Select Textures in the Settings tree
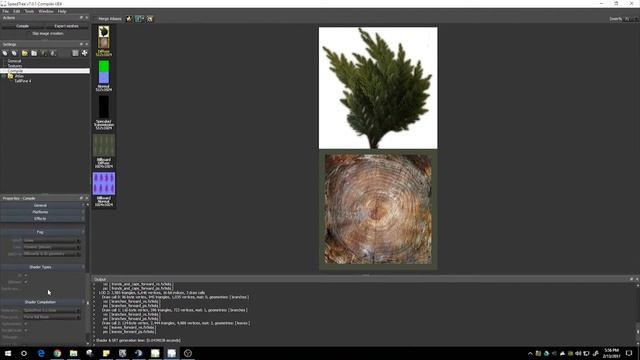The image size is (640, 360). (x=15, y=66)
